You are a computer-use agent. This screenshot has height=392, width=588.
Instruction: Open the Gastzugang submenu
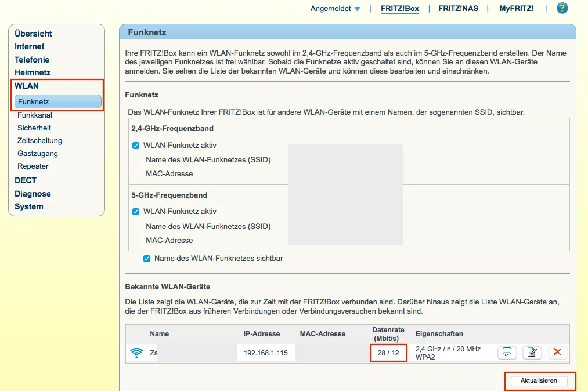(38, 153)
